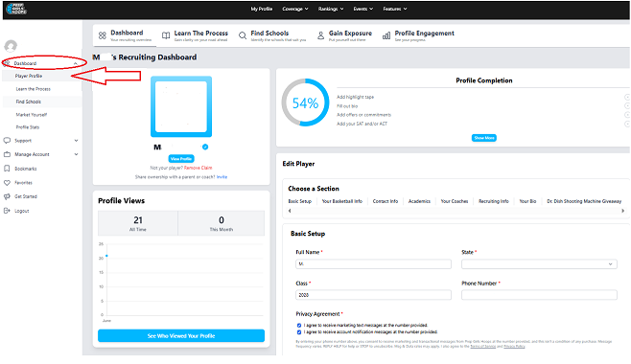
Task: Click the Learn The Process book icon
Action: point(165,35)
